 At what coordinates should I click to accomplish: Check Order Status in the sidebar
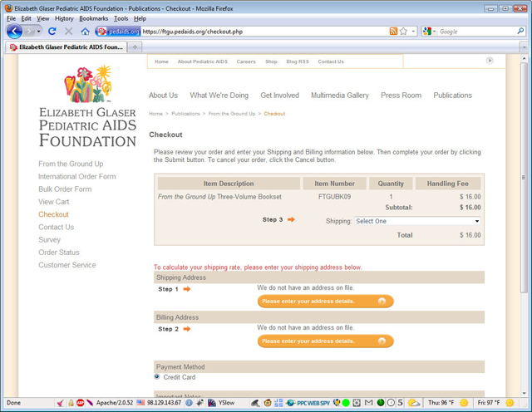pos(59,253)
